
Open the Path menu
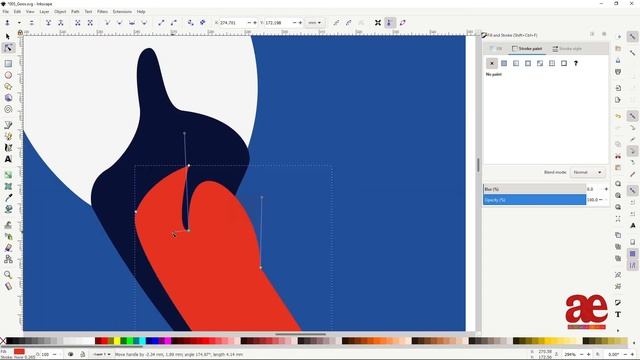[75, 12]
